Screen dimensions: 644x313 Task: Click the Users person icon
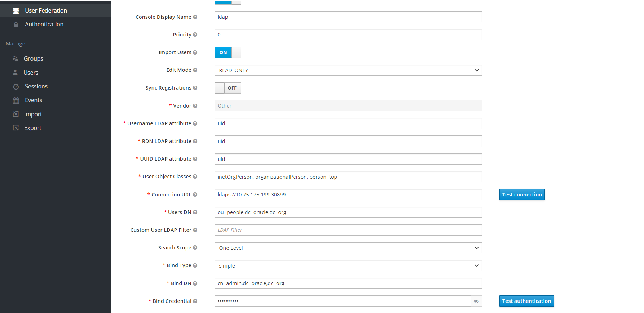click(x=15, y=73)
